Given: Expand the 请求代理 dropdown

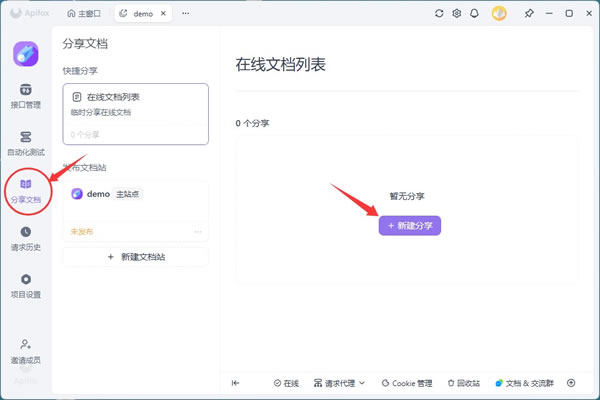Looking at the screenshot, I should click(x=339, y=383).
